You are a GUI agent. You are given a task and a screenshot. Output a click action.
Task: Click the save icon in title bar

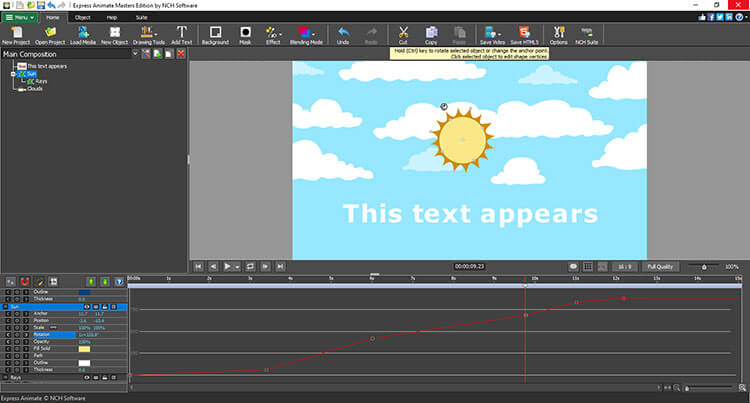[41, 5]
